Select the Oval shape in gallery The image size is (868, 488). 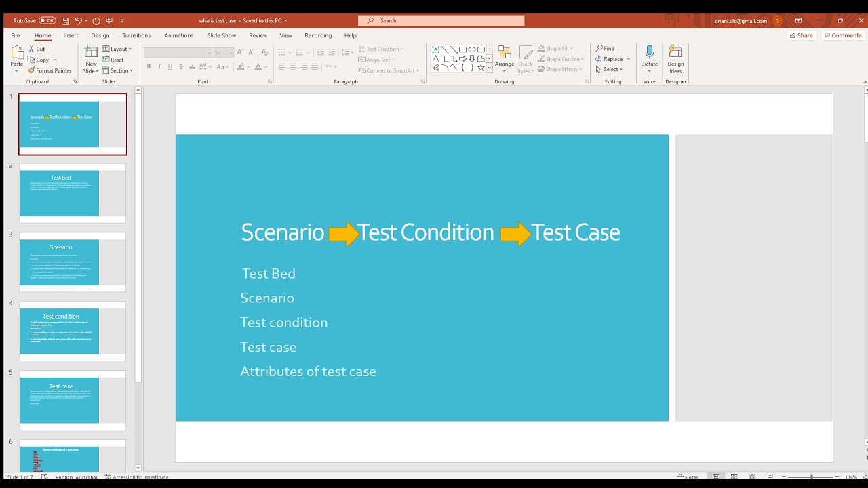point(472,49)
